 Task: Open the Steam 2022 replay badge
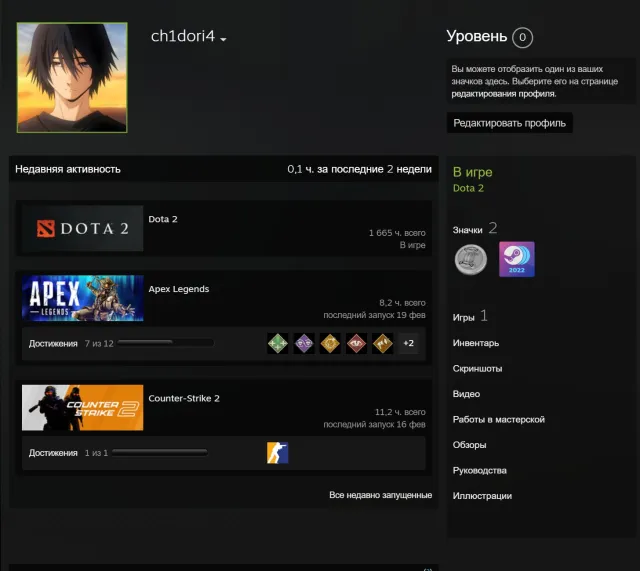pos(516,259)
